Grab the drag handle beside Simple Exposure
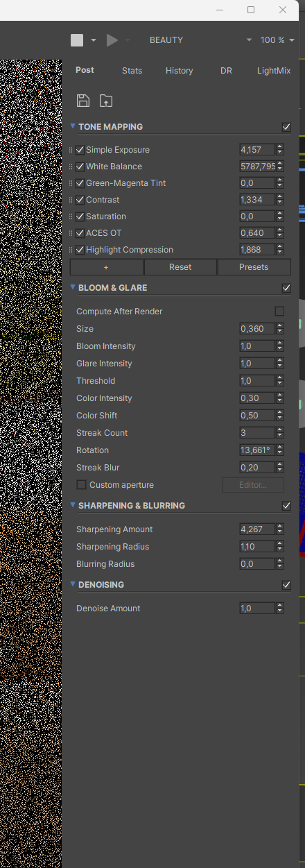This screenshot has height=868, width=305. tap(71, 150)
